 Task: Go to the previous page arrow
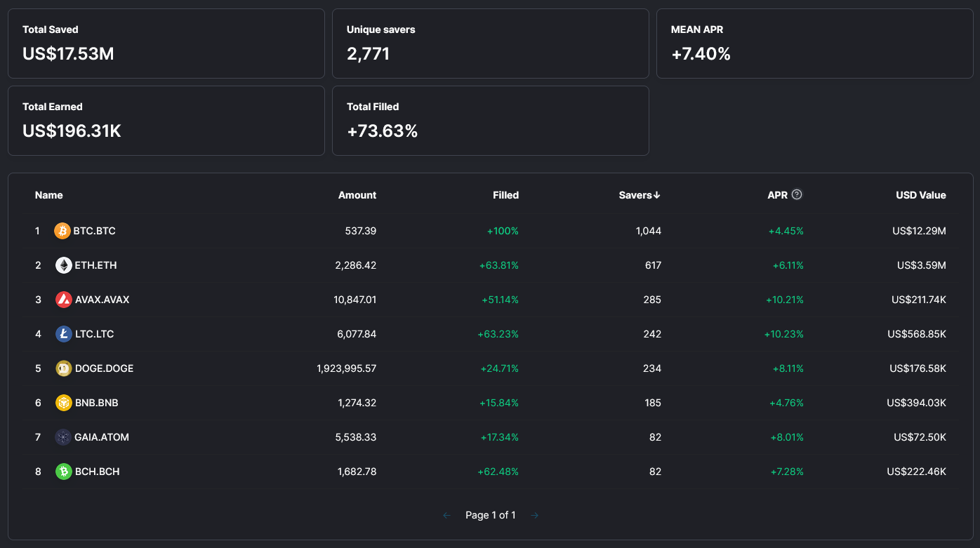pos(446,516)
